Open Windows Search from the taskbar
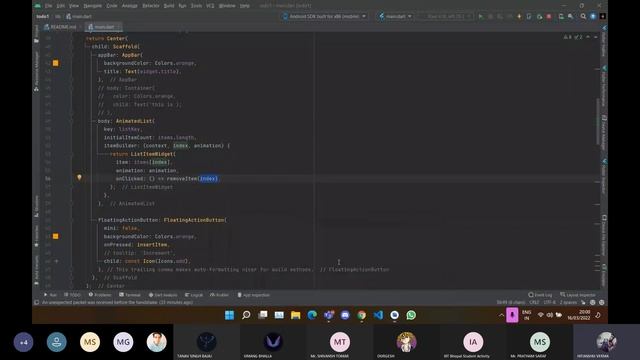640x360 pixels. pyautogui.click(x=246, y=315)
